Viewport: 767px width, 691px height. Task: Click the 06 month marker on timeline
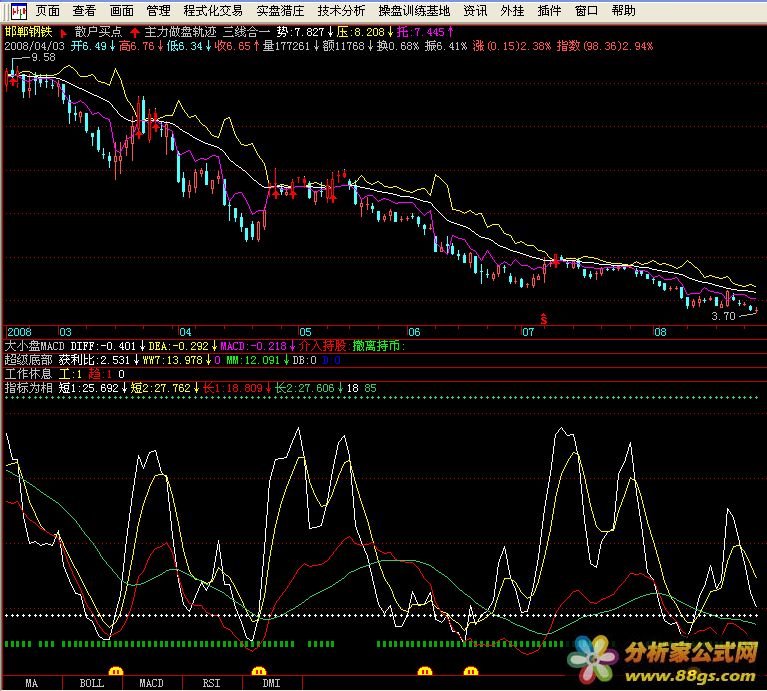pos(414,332)
